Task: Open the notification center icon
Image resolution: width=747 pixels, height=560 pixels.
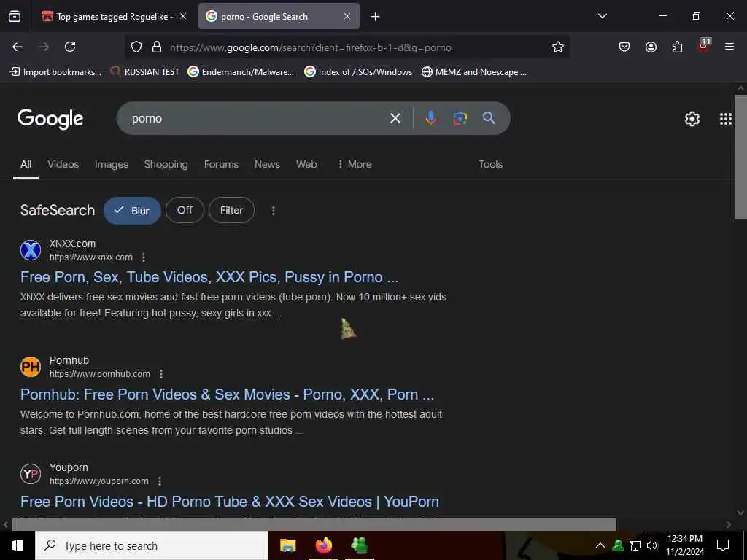Action: point(723,545)
